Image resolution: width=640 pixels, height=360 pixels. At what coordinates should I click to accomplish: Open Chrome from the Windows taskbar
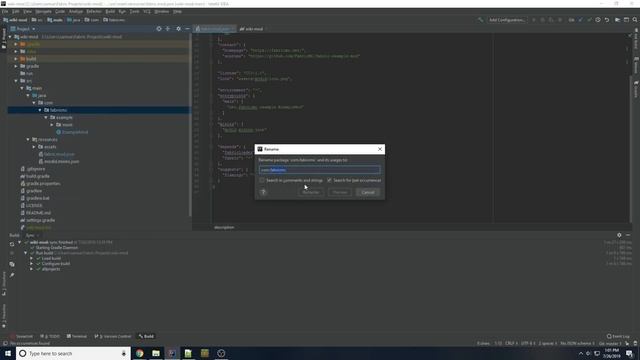140,353
